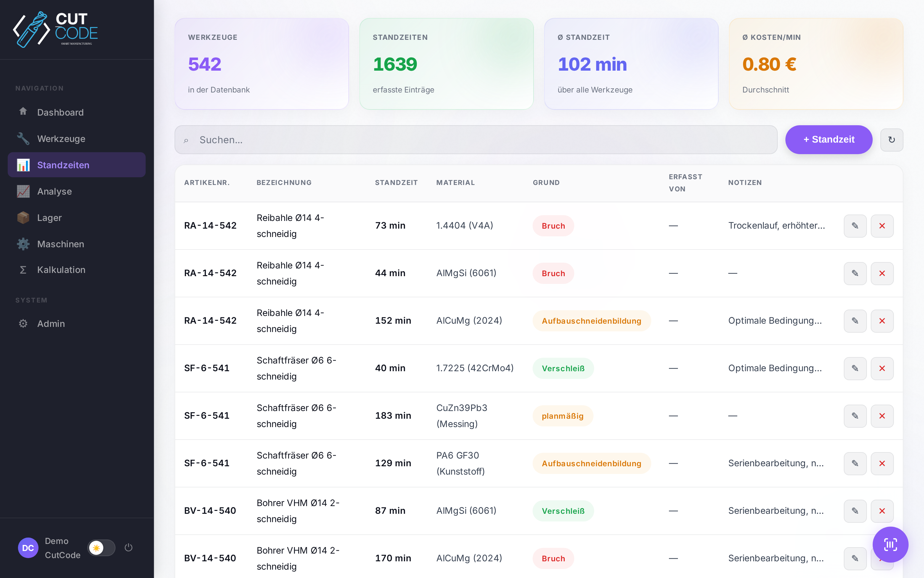Toggle the light/dark theme switch

[101, 547]
